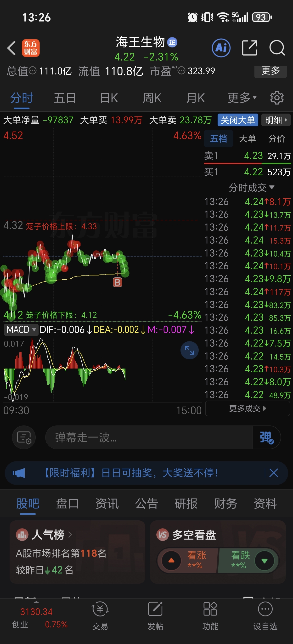Open the Ai assistant icon
Image resolution: width=293 pixels, height=644 pixels.
click(221, 48)
